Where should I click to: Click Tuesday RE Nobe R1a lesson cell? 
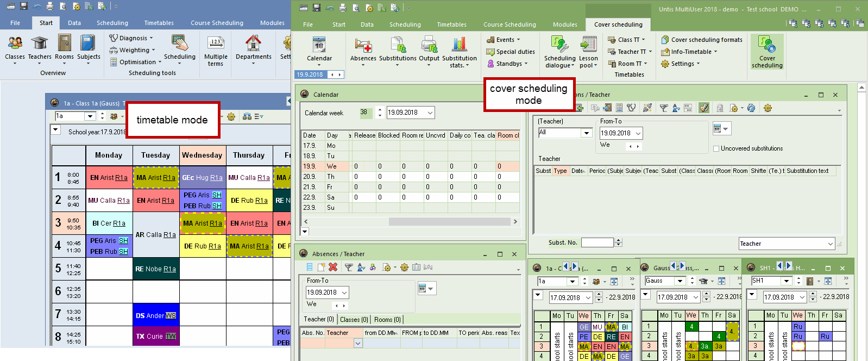[156, 269]
